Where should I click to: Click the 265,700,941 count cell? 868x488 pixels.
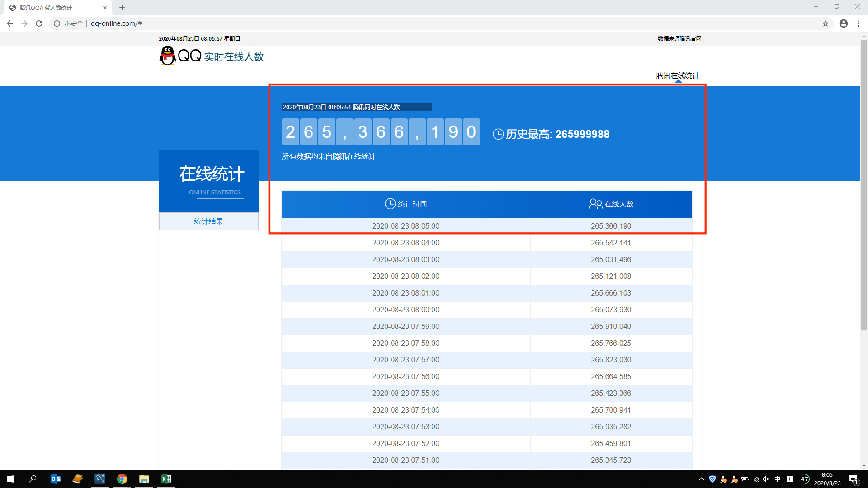tap(611, 410)
